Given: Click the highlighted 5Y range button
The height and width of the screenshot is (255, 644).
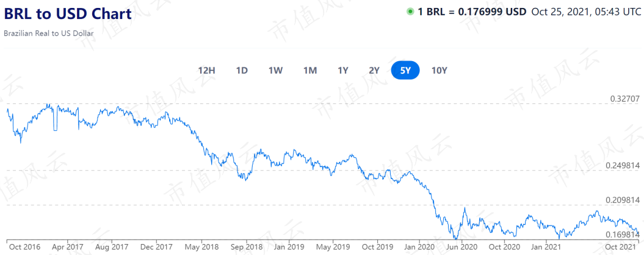Looking at the screenshot, I should click(x=405, y=70).
